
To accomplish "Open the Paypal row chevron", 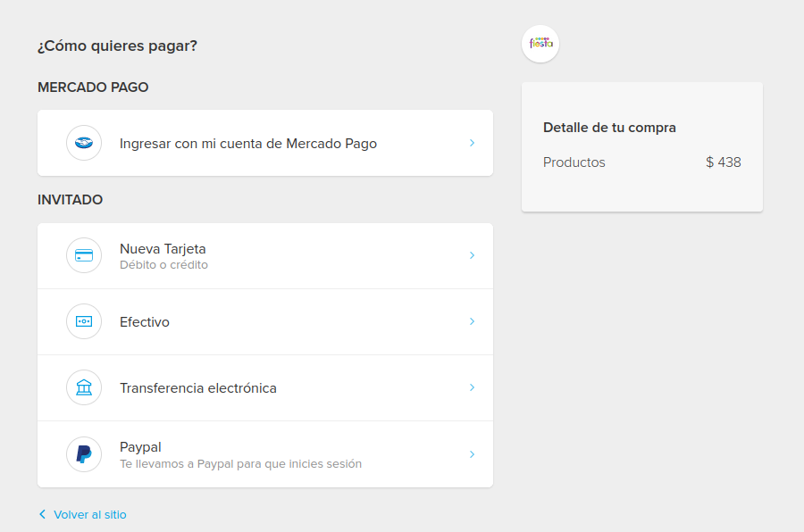I will pos(472,454).
